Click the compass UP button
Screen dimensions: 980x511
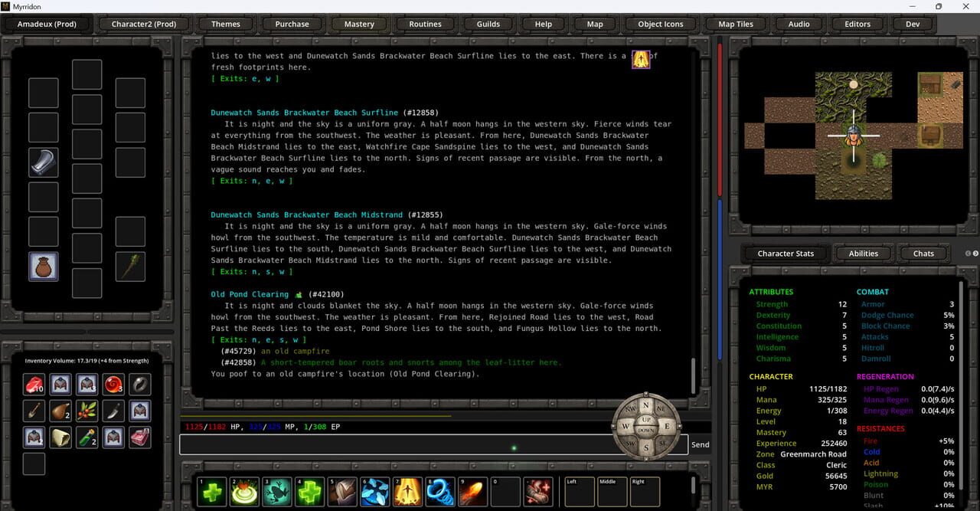pos(645,421)
